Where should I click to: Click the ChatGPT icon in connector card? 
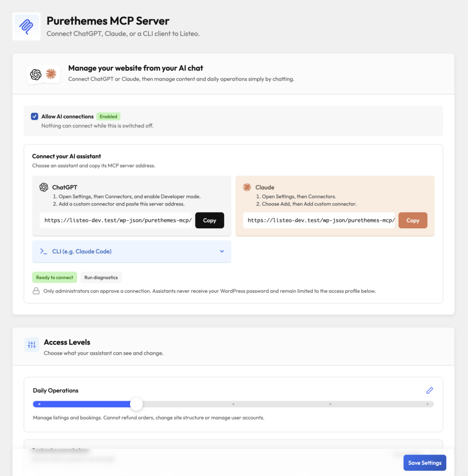click(x=44, y=187)
